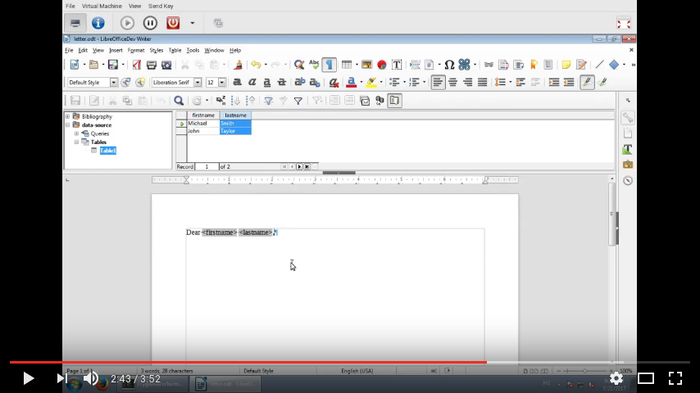Toggle Formatting Marks pilcrow button
This screenshot has height=393, width=700.
[x=329, y=65]
